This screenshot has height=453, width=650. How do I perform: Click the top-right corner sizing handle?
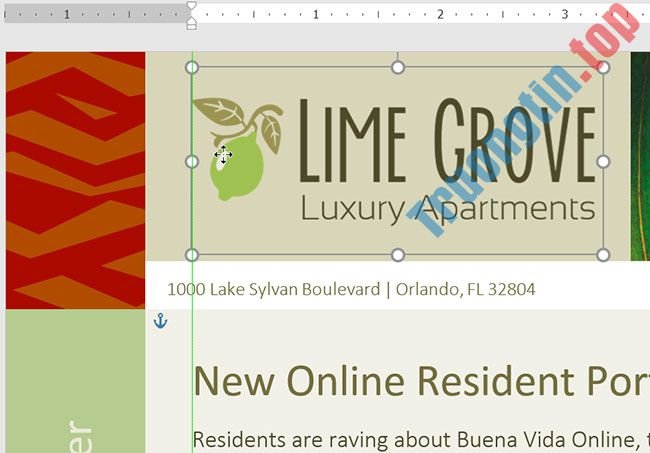coord(603,67)
